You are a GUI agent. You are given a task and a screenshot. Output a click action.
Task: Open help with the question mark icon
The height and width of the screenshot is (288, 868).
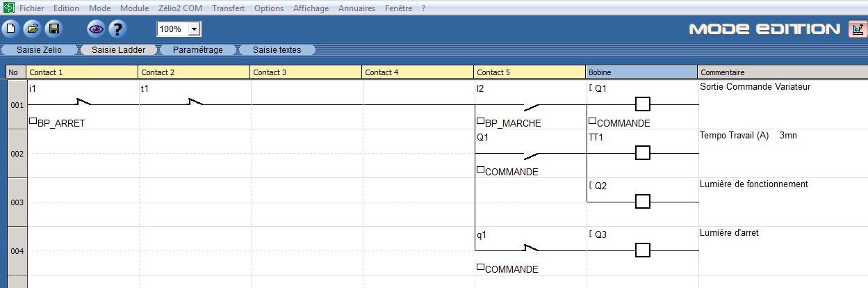click(x=117, y=29)
